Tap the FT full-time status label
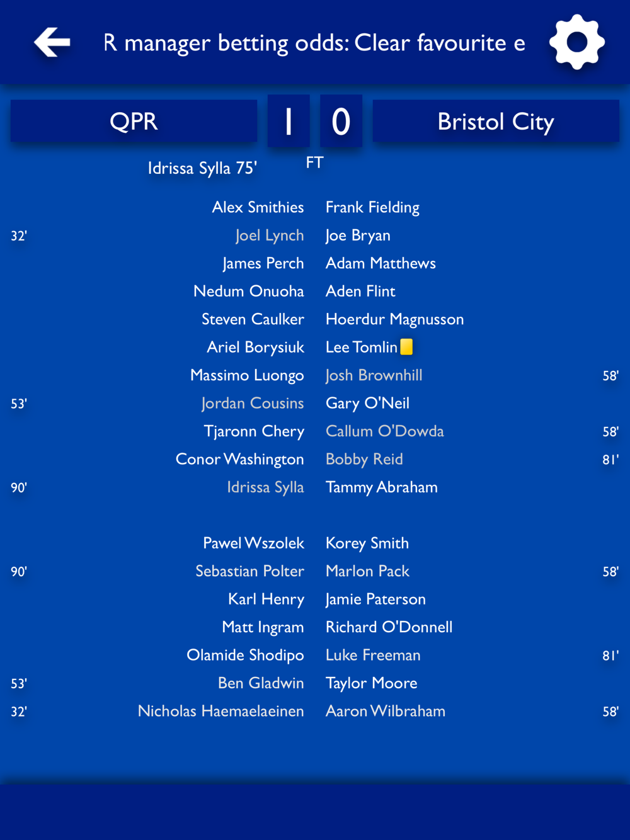Image resolution: width=630 pixels, height=840 pixels. (x=315, y=162)
